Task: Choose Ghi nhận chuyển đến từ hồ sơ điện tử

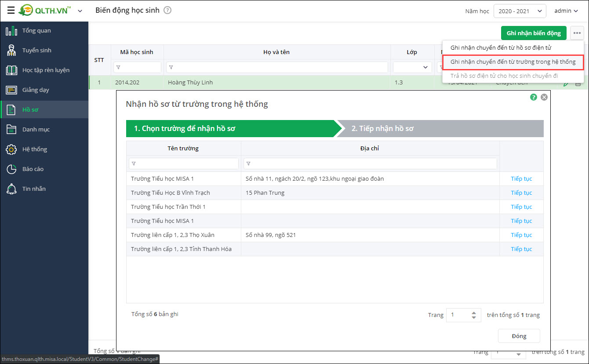Action: pos(513,47)
